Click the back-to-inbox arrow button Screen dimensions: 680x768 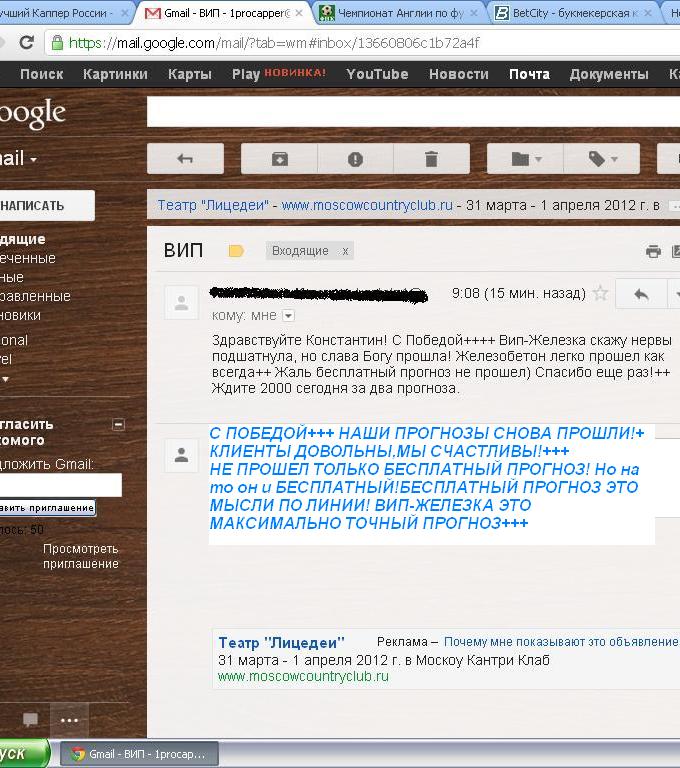pyautogui.click(x=185, y=159)
